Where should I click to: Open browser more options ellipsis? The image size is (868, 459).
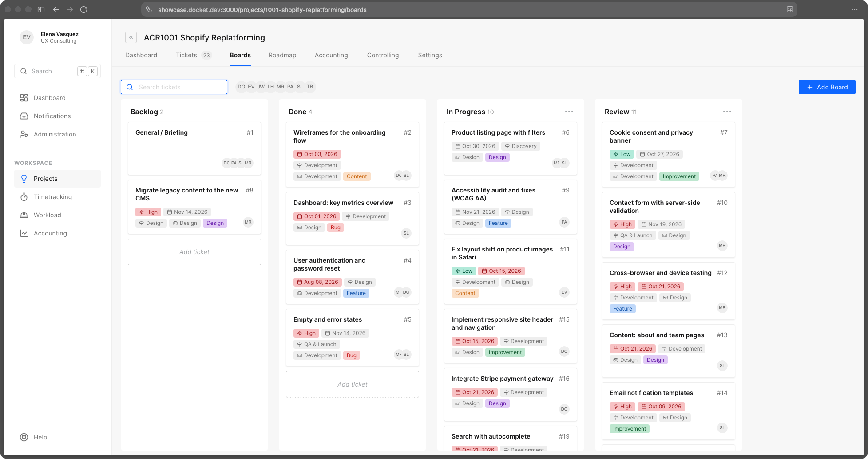coord(854,9)
